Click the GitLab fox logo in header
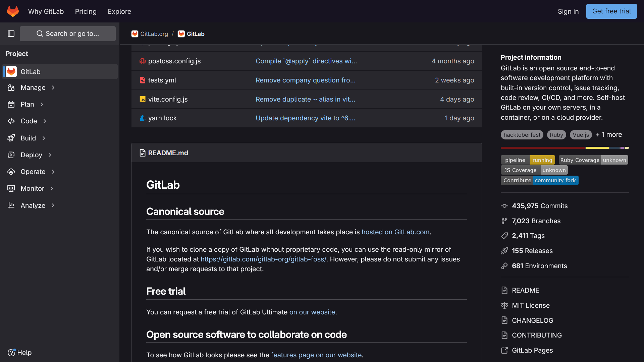This screenshot has width=644, height=362. (x=13, y=11)
